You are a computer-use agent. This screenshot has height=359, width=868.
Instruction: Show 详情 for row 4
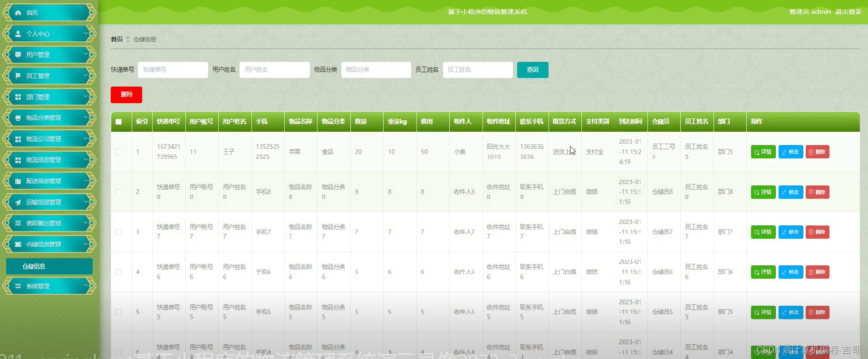point(763,272)
